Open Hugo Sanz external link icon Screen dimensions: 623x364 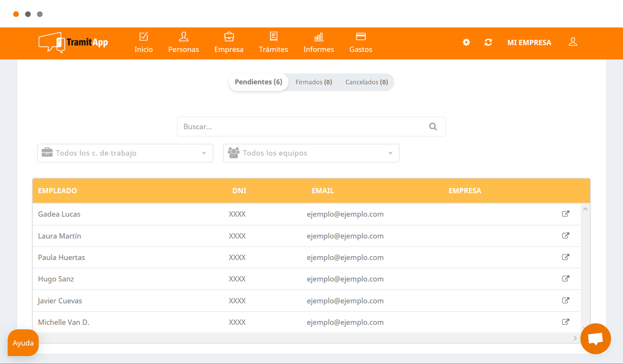tap(565, 279)
